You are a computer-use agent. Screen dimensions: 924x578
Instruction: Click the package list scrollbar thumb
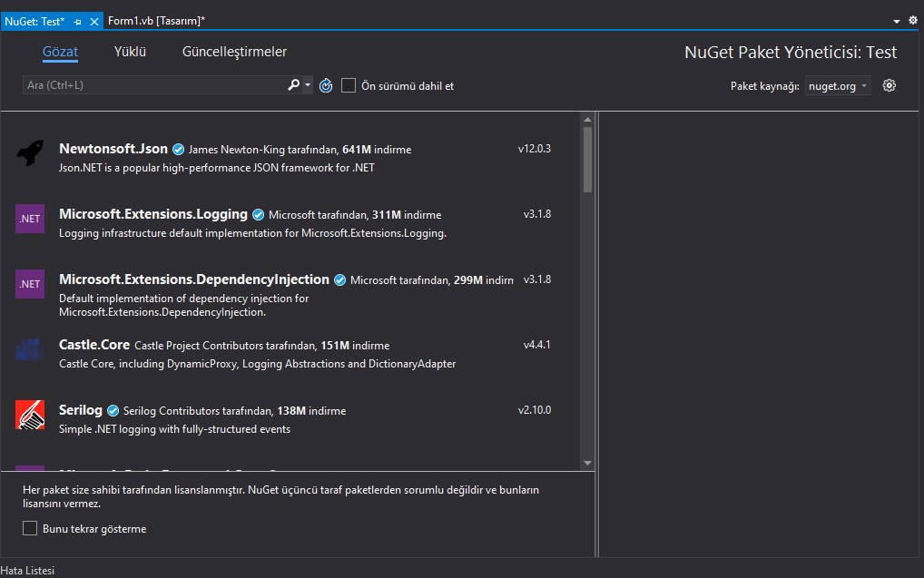click(587, 160)
